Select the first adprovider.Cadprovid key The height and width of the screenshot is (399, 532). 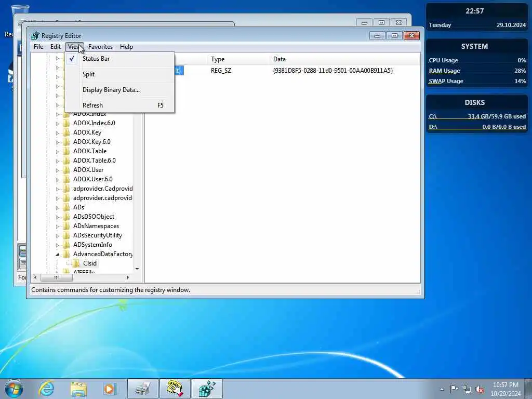pos(103,188)
